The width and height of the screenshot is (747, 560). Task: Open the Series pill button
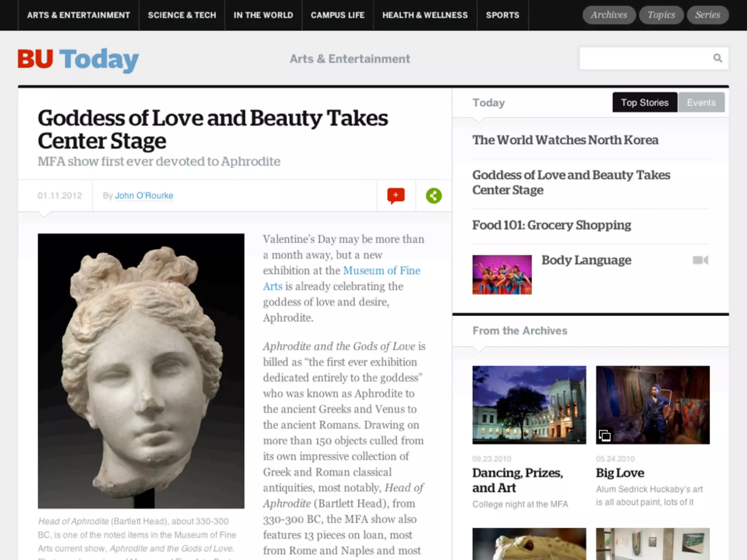coord(707,15)
